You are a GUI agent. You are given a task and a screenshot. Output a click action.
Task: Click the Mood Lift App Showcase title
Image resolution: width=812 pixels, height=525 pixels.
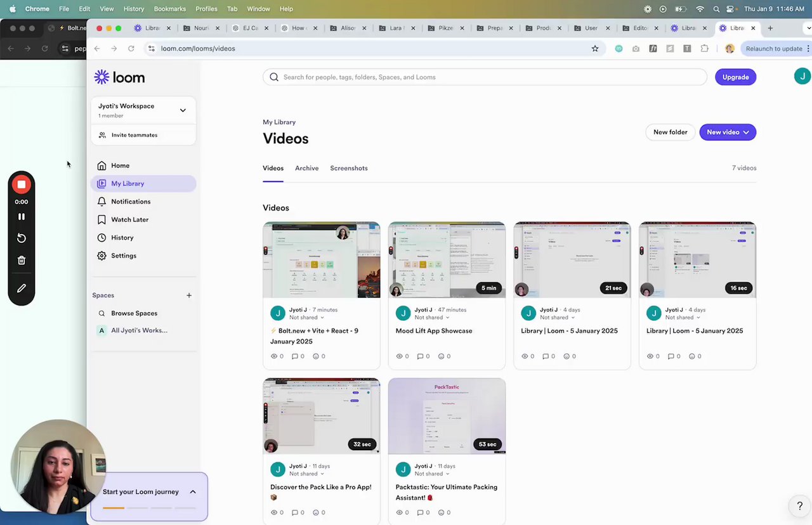pyautogui.click(x=434, y=331)
